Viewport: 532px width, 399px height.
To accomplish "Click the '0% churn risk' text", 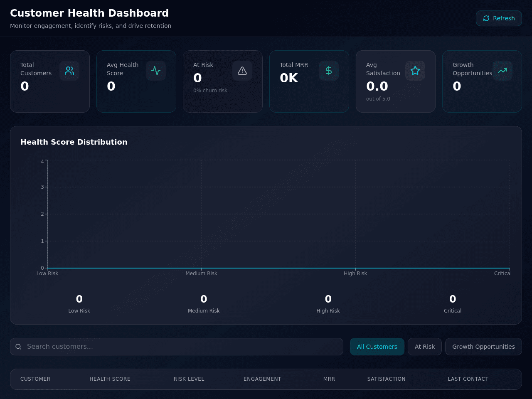I will 210,91.
